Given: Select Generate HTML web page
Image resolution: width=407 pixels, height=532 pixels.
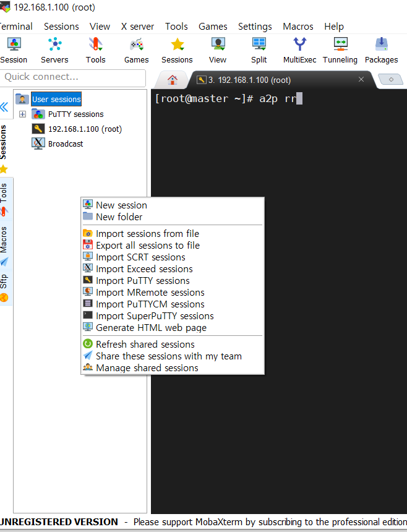Looking at the screenshot, I should point(173,328).
